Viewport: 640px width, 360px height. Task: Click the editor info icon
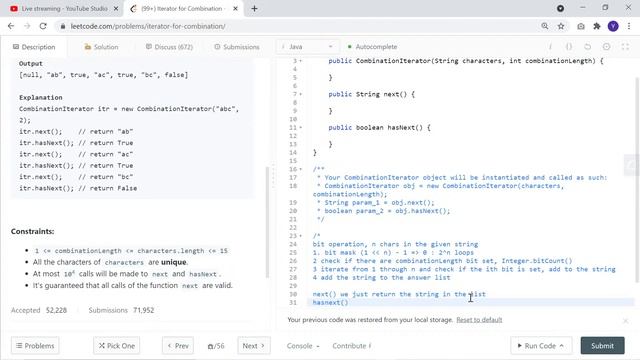tap(550, 47)
